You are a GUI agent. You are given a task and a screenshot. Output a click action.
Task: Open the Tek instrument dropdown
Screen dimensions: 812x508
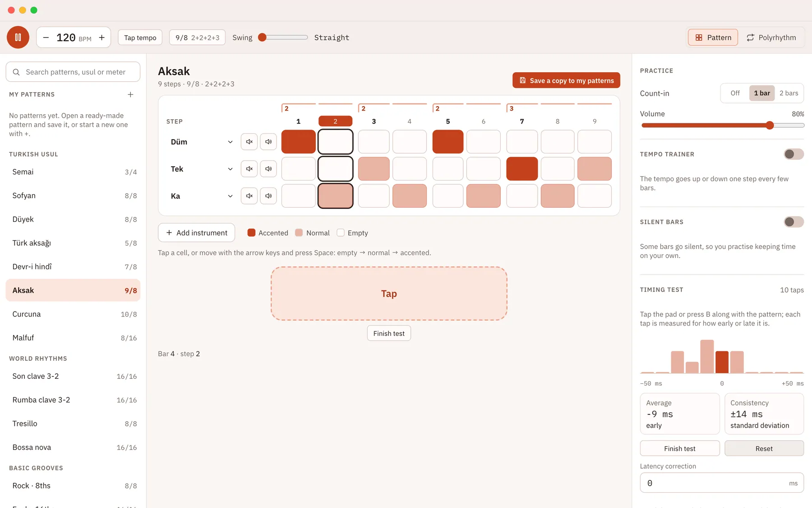[x=202, y=169]
